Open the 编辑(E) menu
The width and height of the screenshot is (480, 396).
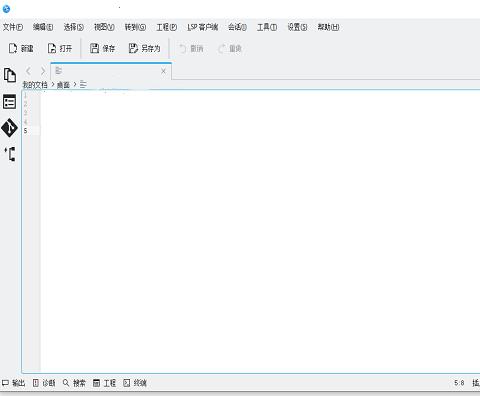[x=43, y=27]
